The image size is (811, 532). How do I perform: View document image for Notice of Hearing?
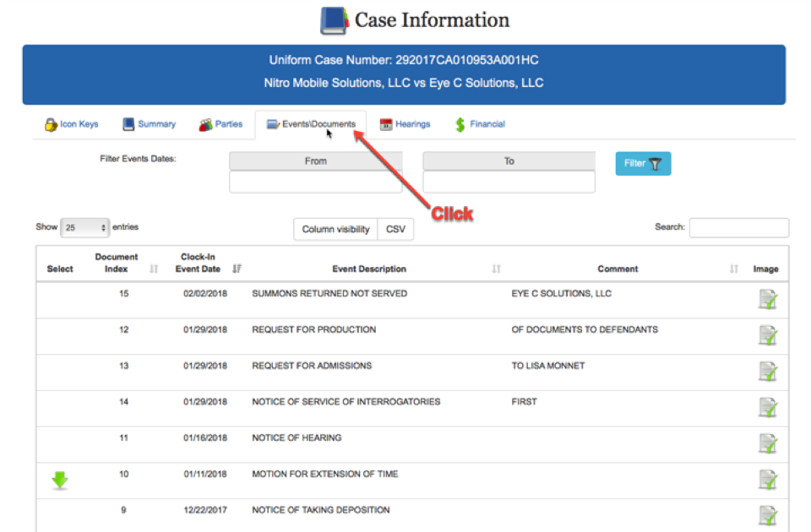point(767,443)
